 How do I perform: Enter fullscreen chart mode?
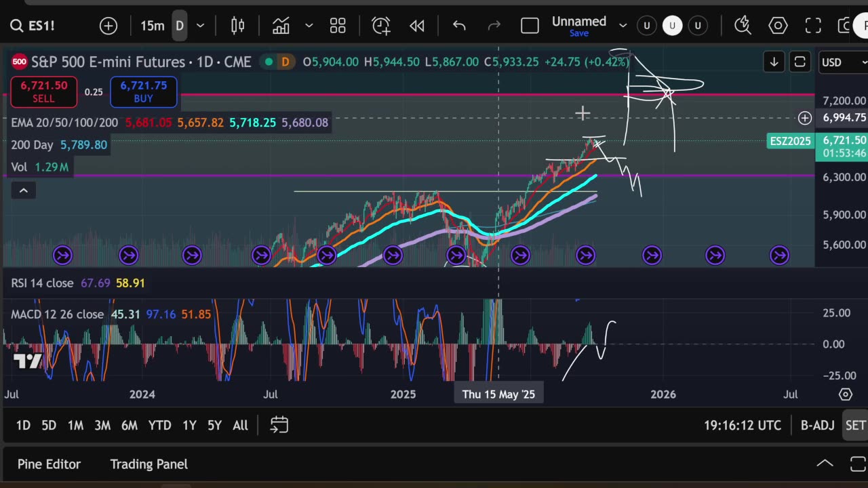(813, 26)
